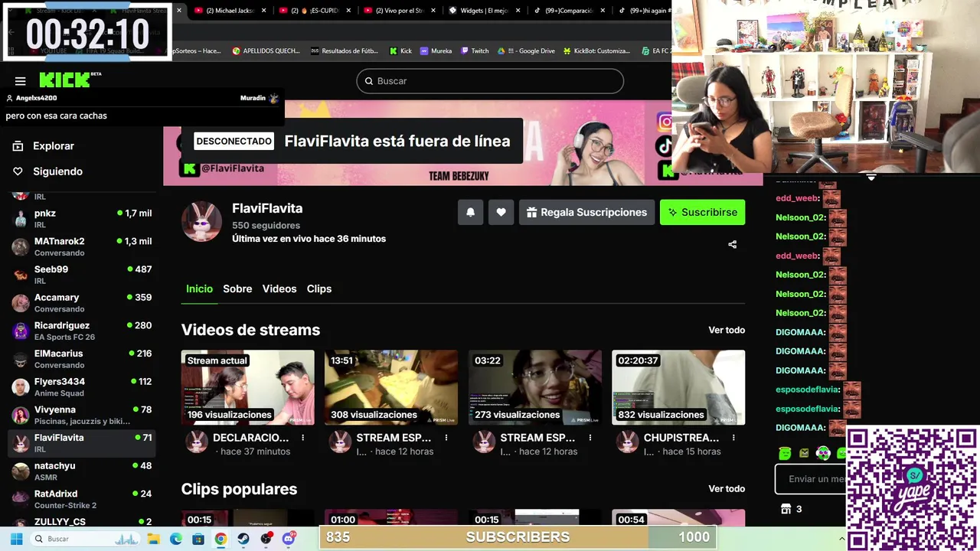Click the Windows taskbar Buscar search box

(x=84, y=539)
